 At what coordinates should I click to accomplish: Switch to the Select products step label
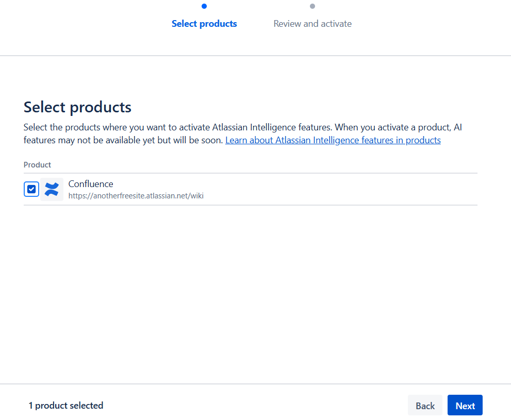point(204,24)
